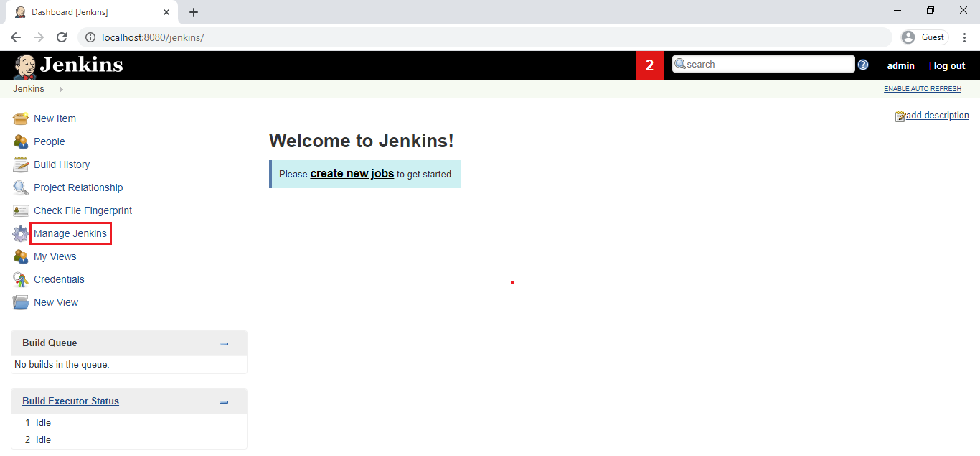Click the site information icon
This screenshot has height=456, width=980.
[x=90, y=37]
